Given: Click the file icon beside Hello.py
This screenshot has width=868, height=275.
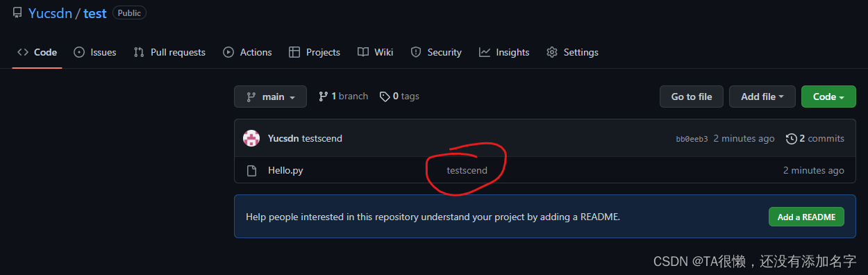Looking at the screenshot, I should tap(252, 170).
